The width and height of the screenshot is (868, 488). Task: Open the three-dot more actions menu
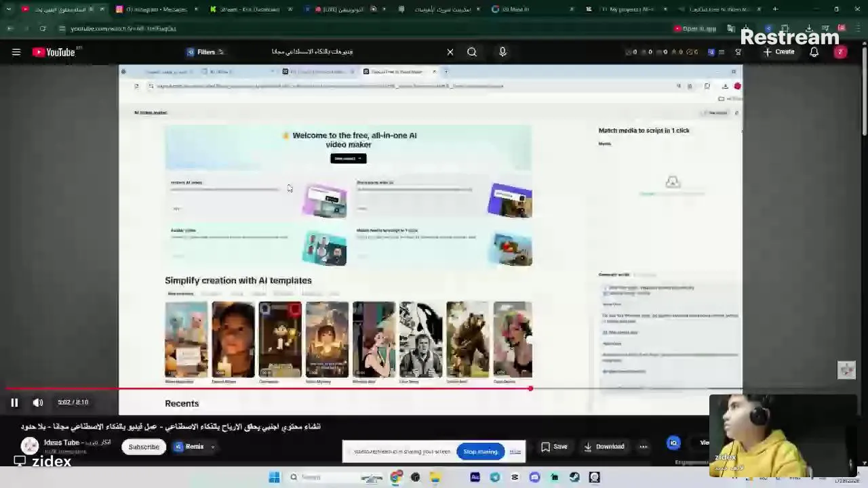click(643, 447)
